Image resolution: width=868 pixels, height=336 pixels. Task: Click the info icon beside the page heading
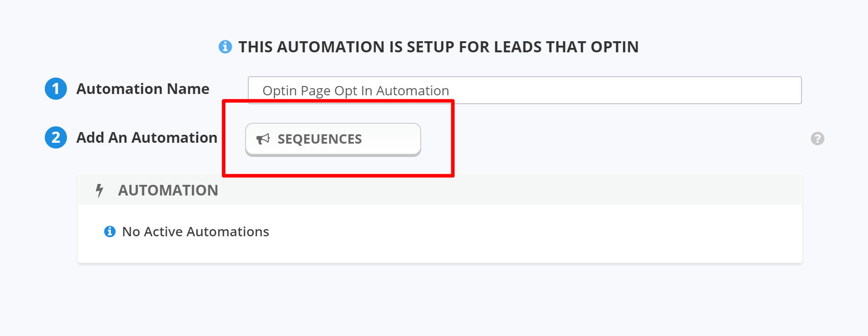coord(225,47)
